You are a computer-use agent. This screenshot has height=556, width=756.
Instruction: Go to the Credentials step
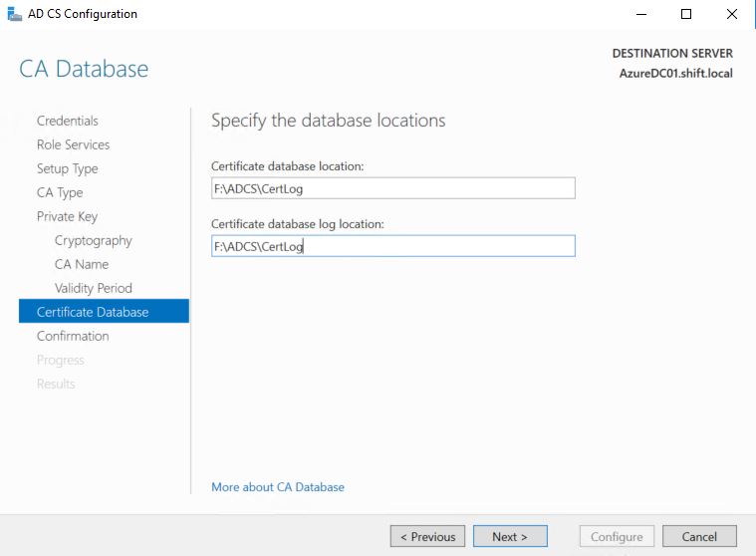(68, 121)
